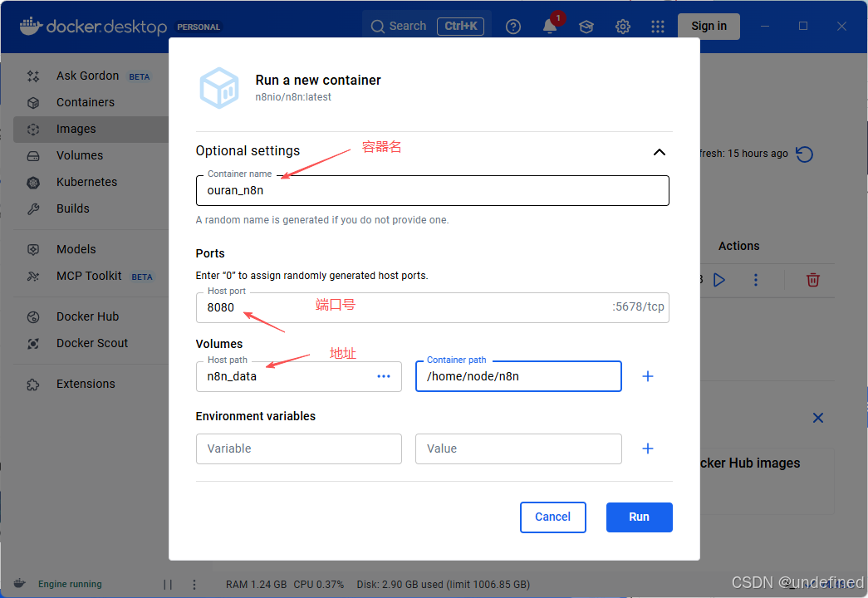Pause the Docker engine in status bar
The width and height of the screenshot is (868, 598).
[x=168, y=584]
